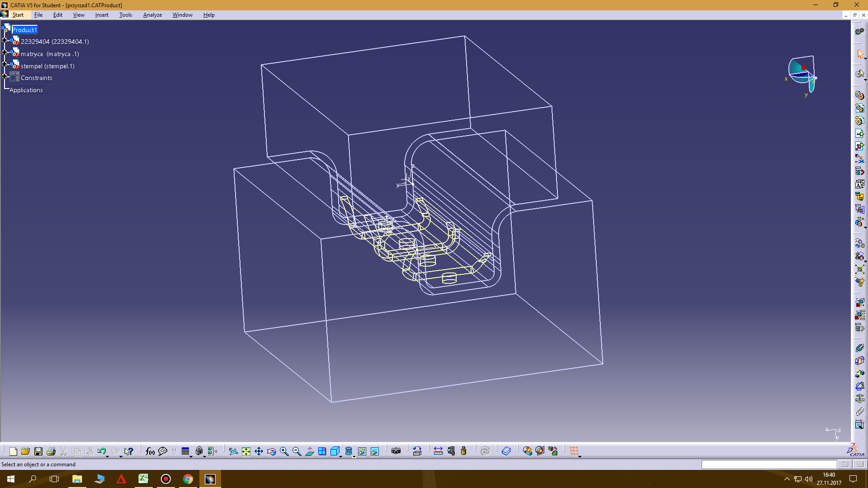
Task: Click the command input field in the status bar
Action: point(769,465)
